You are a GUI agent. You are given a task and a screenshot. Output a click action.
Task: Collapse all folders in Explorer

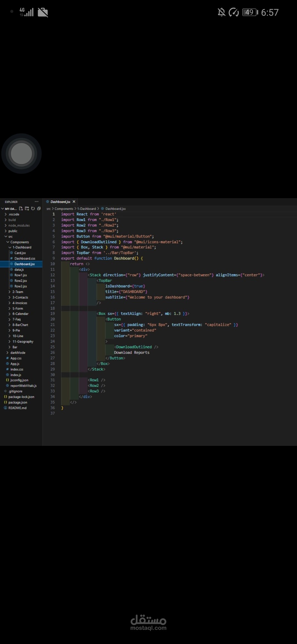click(39, 209)
